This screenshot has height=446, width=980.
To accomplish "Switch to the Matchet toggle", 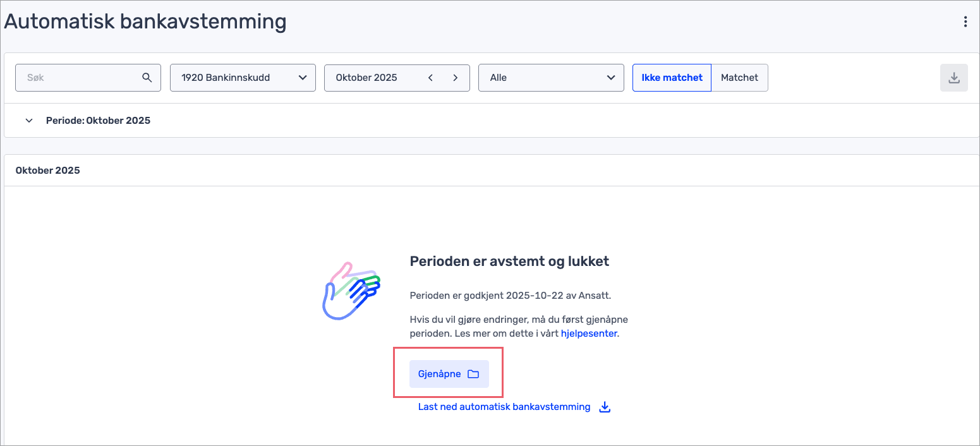I will 739,78.
